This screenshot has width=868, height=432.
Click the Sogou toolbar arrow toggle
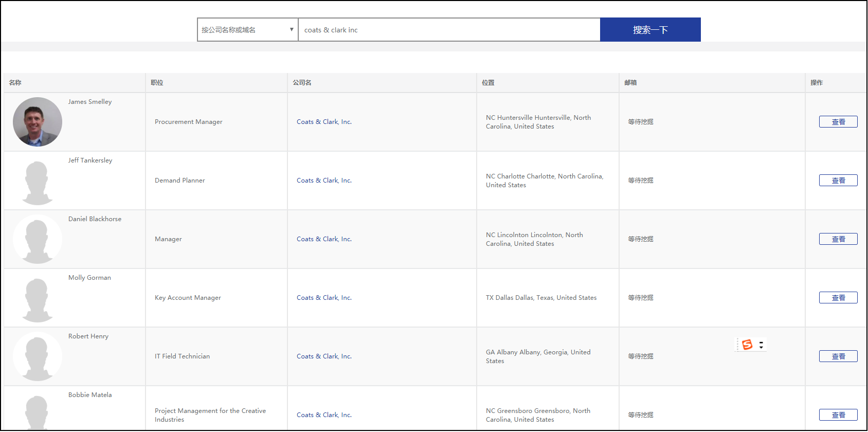[x=761, y=345]
